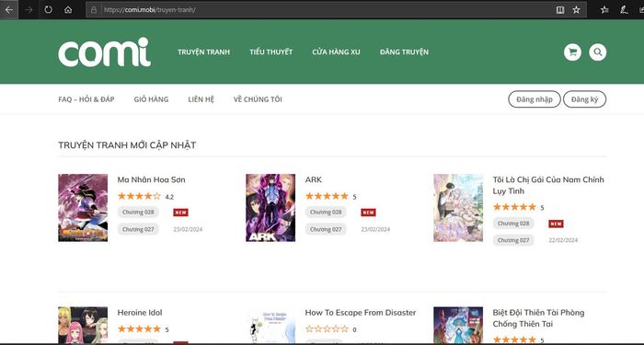Bookmark page with star icon

click(576, 10)
